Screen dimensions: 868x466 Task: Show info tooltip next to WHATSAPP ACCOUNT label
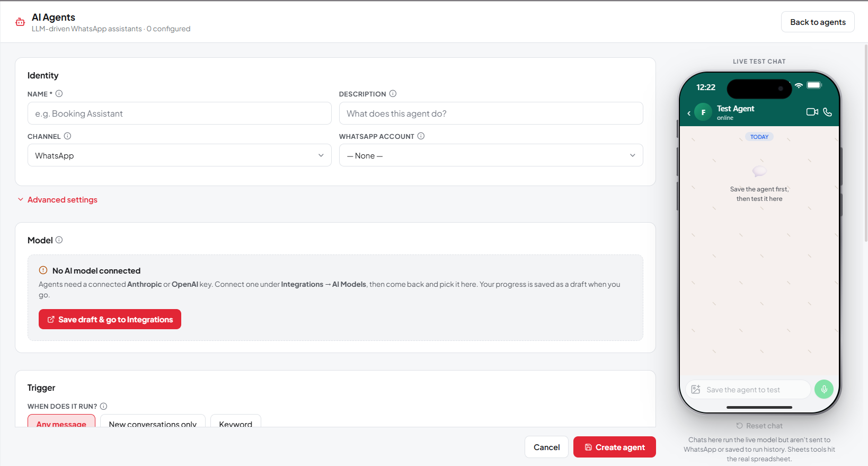(x=421, y=136)
